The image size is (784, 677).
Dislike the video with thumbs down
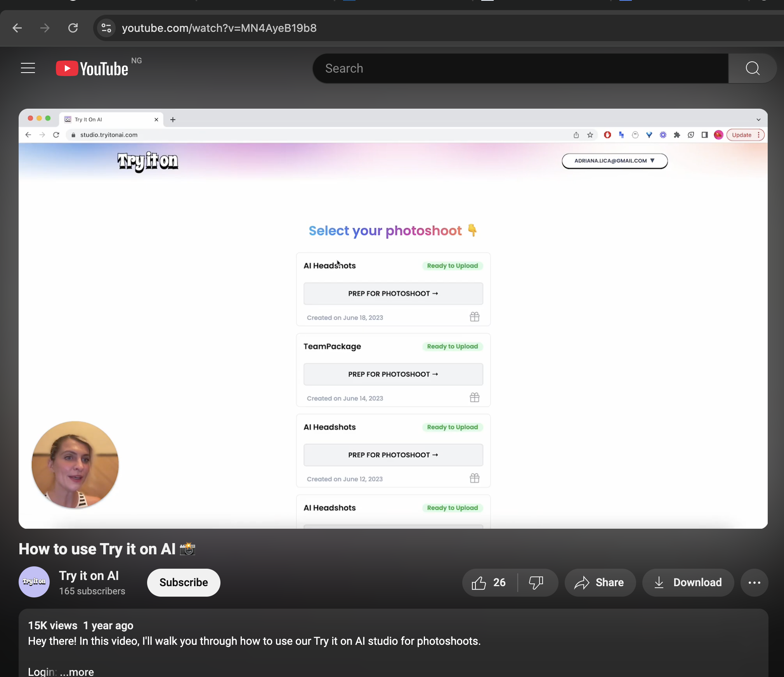[536, 582]
